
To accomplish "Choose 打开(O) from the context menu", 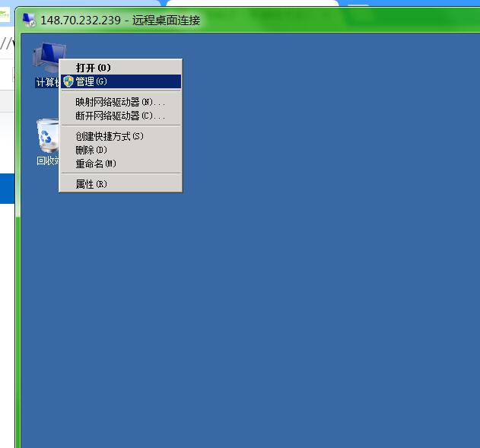I will pos(93,68).
